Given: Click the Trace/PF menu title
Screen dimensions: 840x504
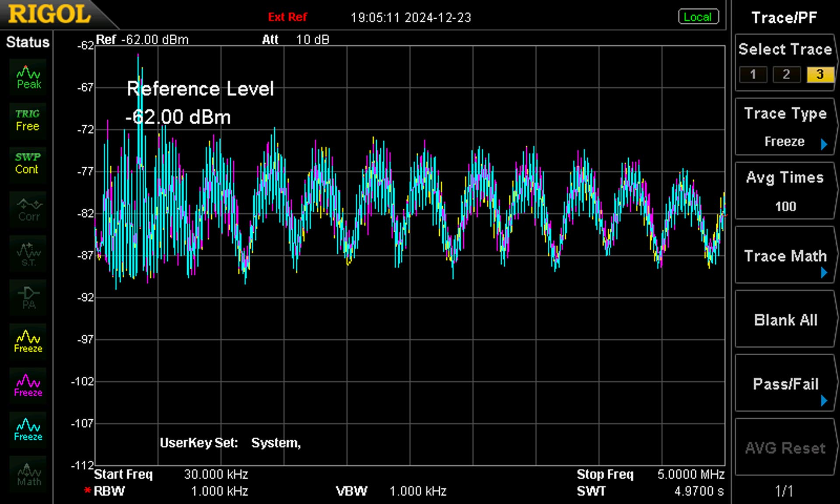Looking at the screenshot, I should coord(784,17).
